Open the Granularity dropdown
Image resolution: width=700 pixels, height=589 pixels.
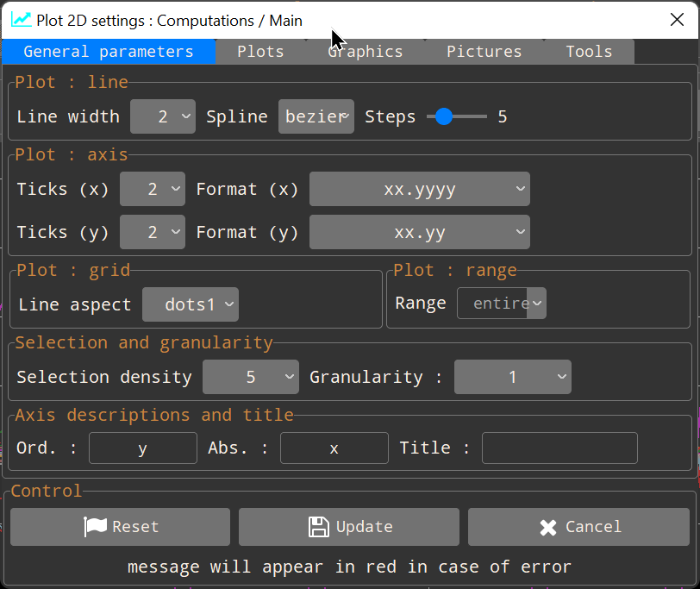pyautogui.click(x=512, y=377)
